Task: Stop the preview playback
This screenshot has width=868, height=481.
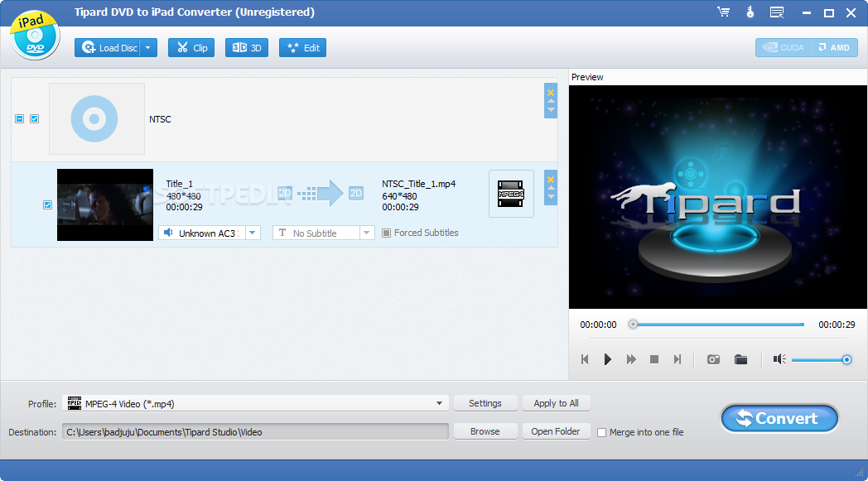Action: point(653,360)
